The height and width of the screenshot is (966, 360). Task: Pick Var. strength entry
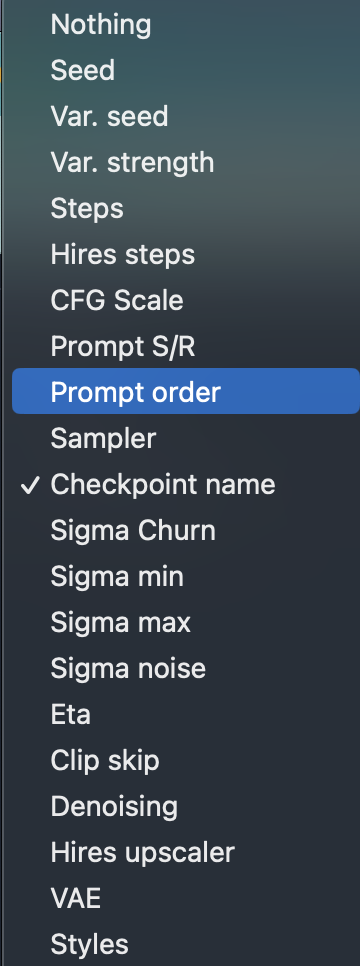pos(185,163)
